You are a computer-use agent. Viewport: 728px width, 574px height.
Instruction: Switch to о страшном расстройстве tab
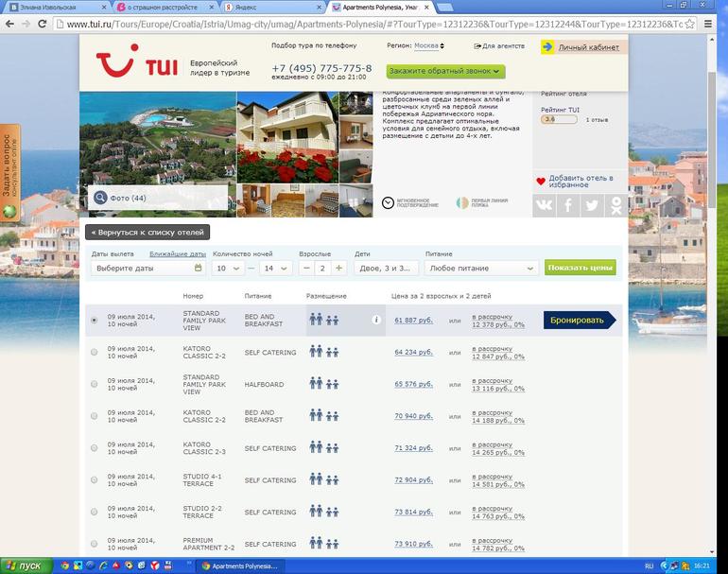point(165,8)
